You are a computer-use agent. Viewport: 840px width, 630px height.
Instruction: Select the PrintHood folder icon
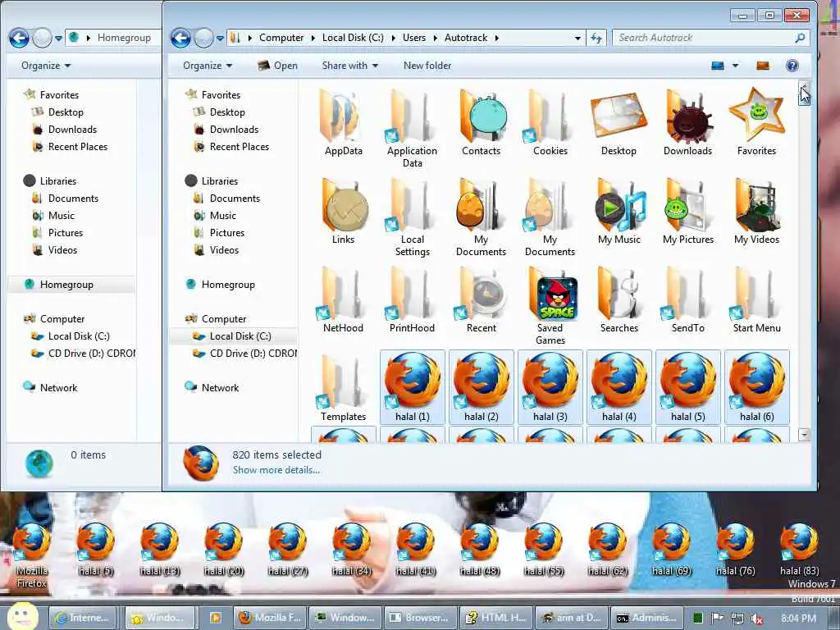[x=412, y=299]
